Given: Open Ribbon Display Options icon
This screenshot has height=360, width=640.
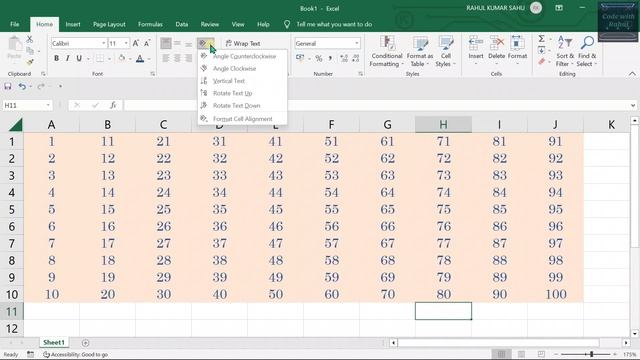Looking at the screenshot, I should (559, 8).
